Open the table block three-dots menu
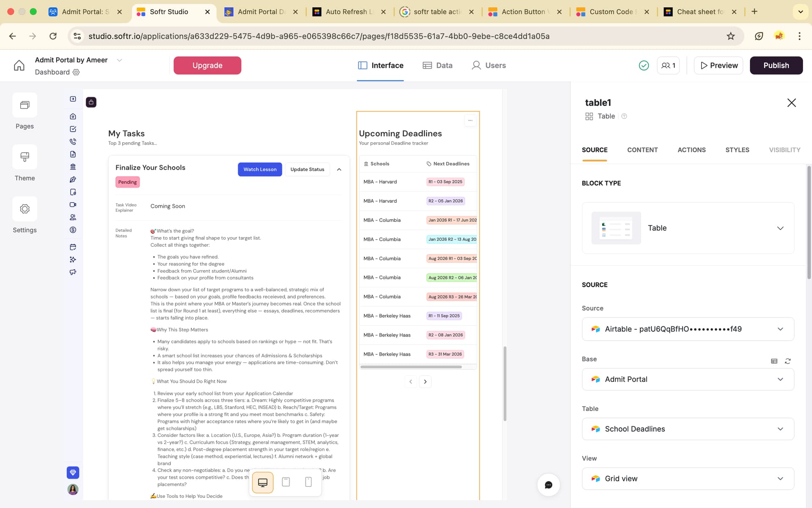 pyautogui.click(x=470, y=121)
